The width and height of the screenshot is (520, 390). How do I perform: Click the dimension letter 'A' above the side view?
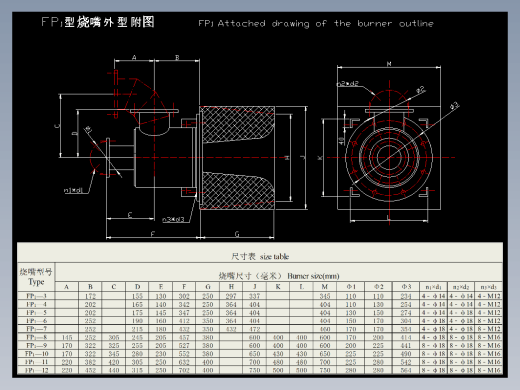tap(134, 57)
